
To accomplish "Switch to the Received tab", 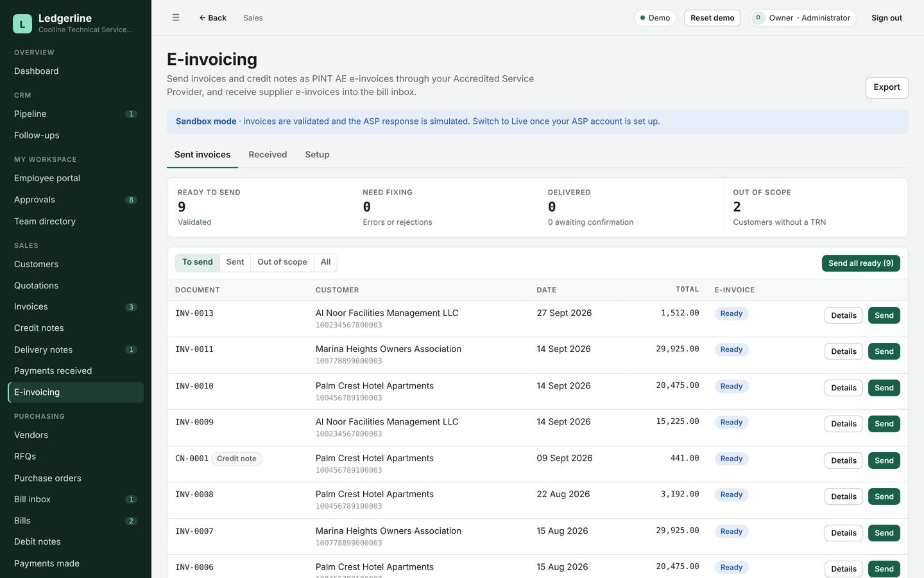I will (x=268, y=155).
